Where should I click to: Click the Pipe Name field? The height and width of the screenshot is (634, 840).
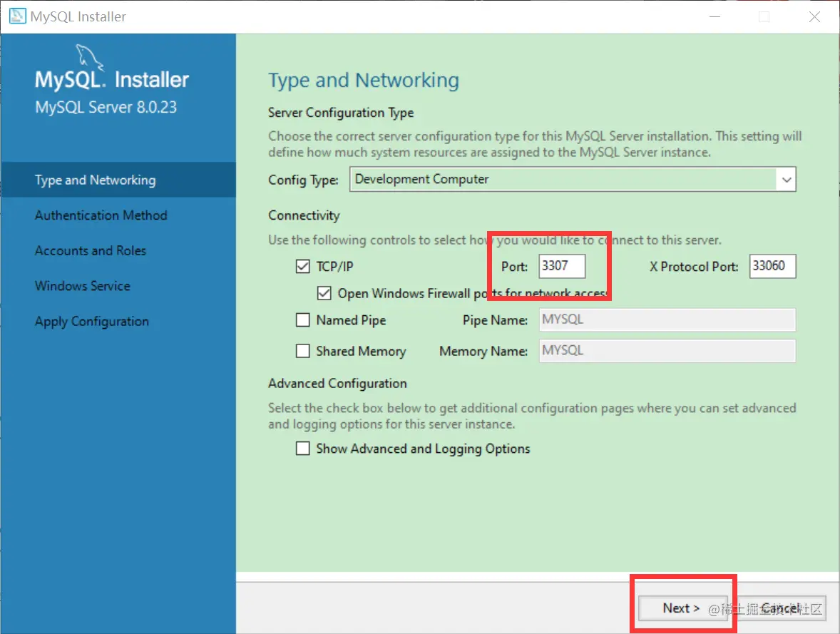(667, 320)
